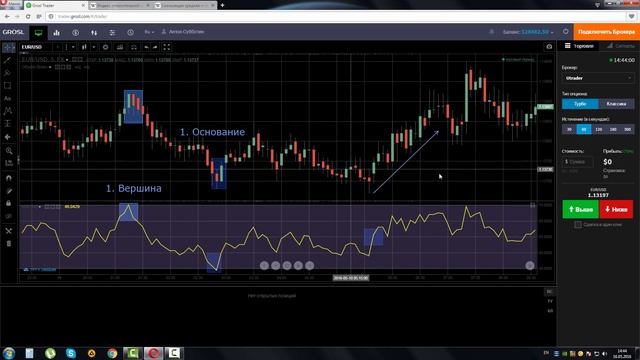The width and height of the screenshot is (640, 360).
Task: Click the notification bell in header
Action: pyautogui.click(x=491, y=32)
